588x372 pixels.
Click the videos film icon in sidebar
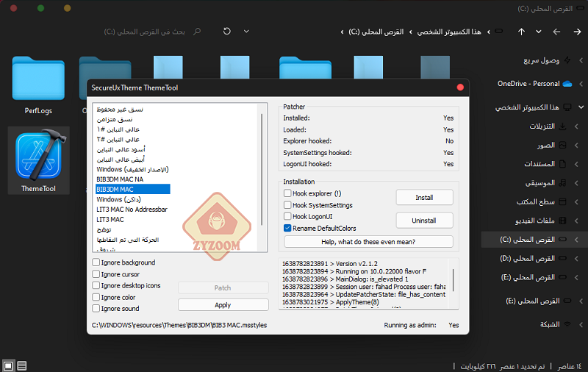(562, 221)
